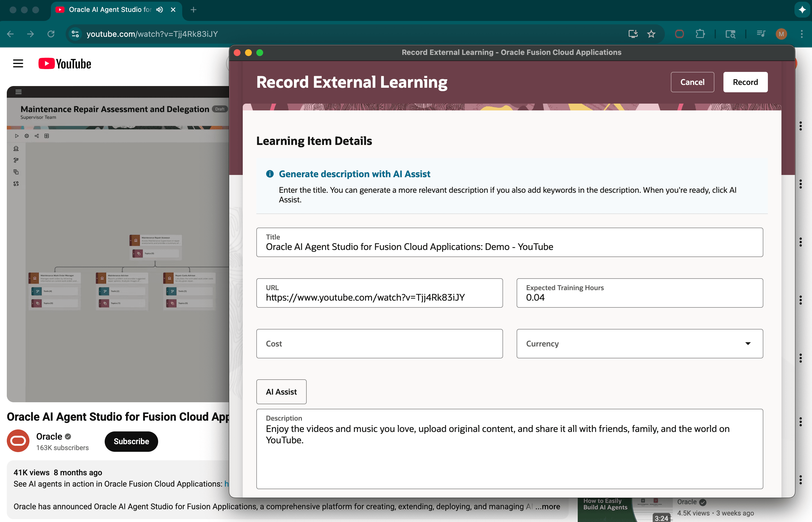The image size is (812, 522).
Task: Click the Record button
Action: (x=745, y=82)
